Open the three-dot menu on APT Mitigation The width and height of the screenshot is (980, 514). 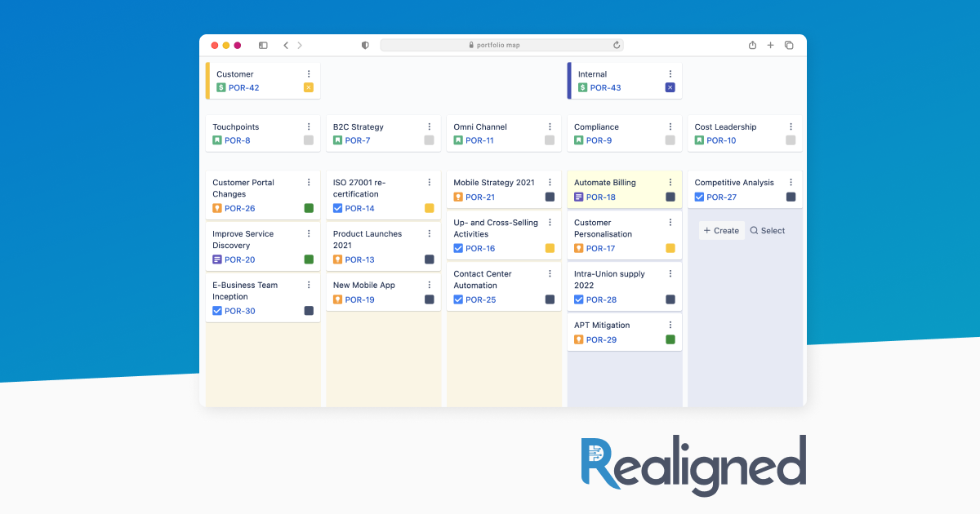point(670,325)
